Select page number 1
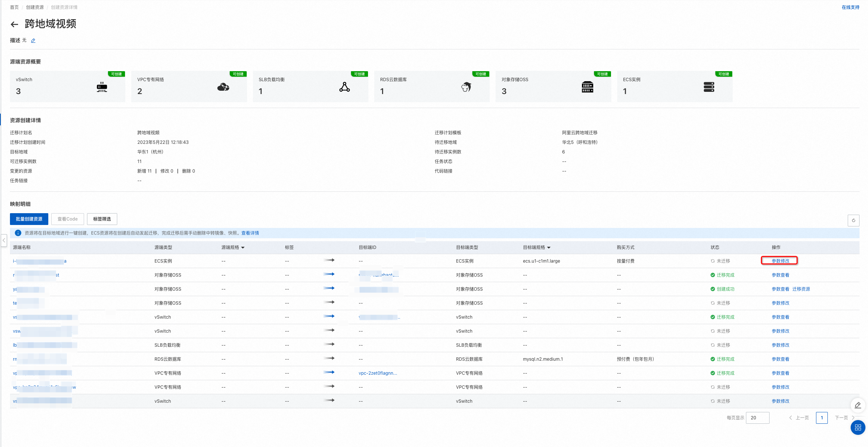 [x=822, y=418]
